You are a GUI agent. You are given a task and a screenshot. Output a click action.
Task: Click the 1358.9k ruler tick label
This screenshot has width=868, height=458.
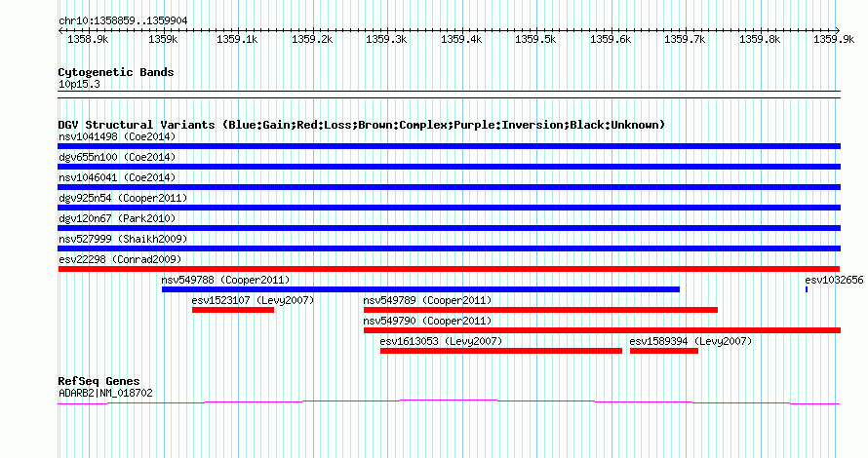click(88, 39)
